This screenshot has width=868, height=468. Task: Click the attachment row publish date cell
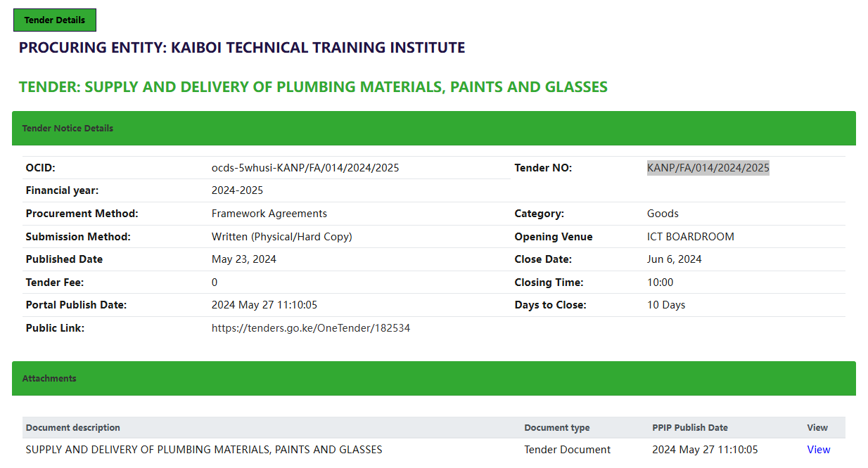705,450
